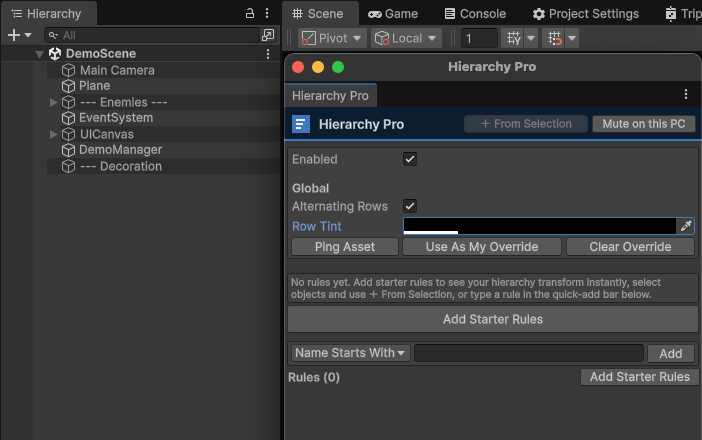Select Plane in the Hierarchy
The width and height of the screenshot is (702, 440).
94,86
